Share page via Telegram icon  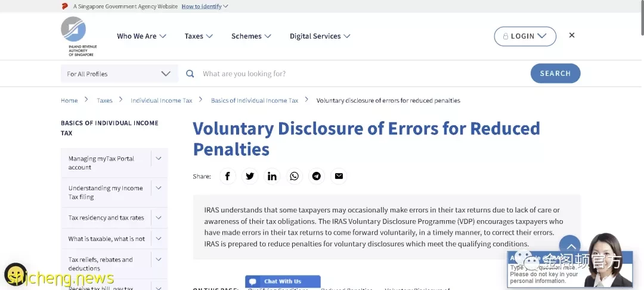[316, 176]
